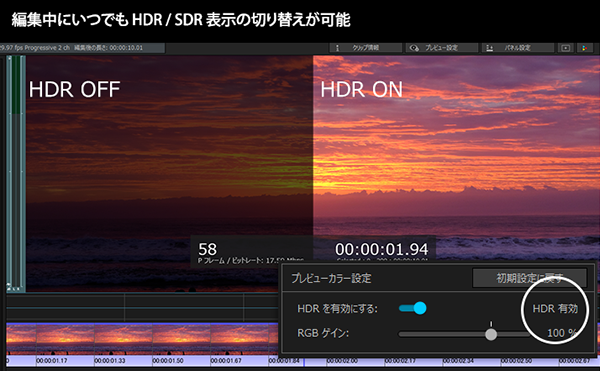This screenshot has height=371, width=600.
Task: Open the プレビュー設定 preview settings button
Action: [441, 48]
